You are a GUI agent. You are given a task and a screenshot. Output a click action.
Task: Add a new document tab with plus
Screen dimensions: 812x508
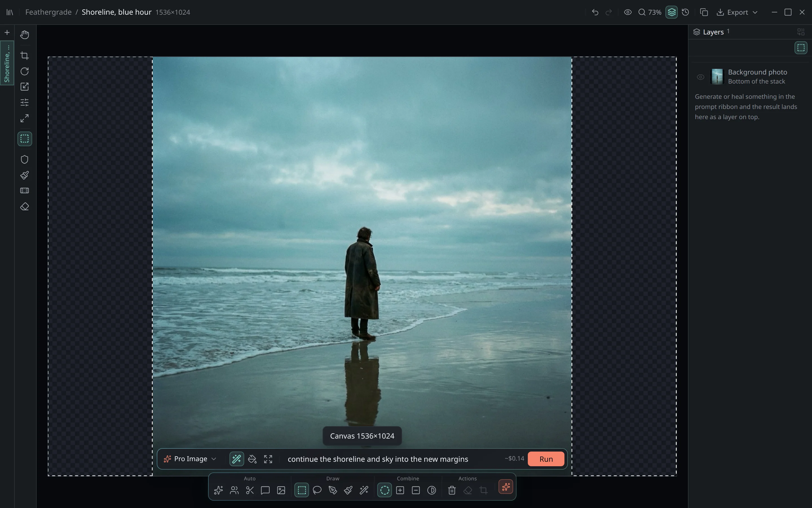coord(7,32)
